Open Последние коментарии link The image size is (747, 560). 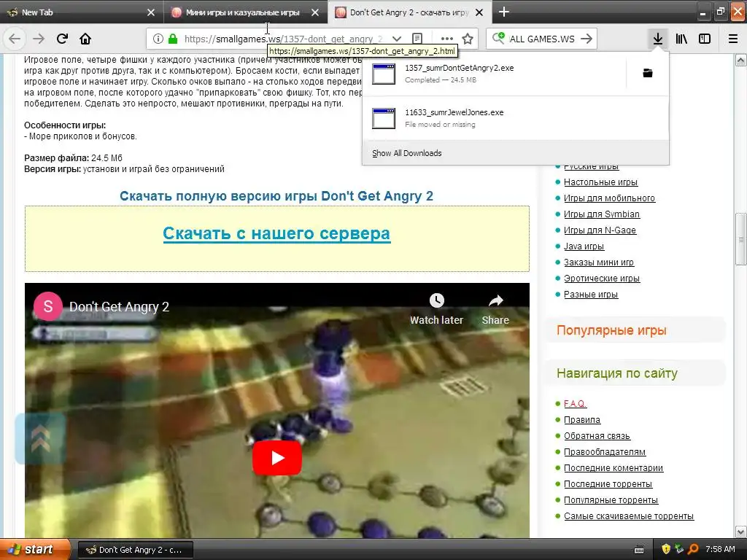click(614, 468)
